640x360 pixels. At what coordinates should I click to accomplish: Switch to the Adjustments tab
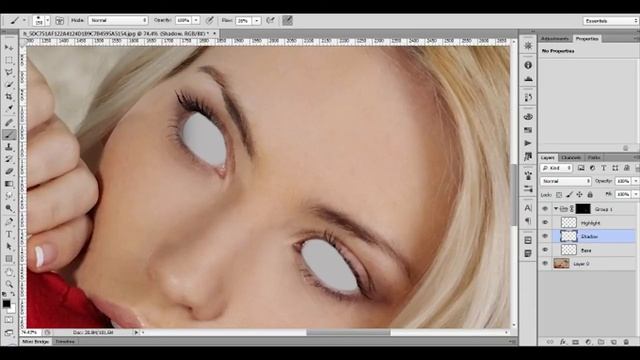pos(554,38)
